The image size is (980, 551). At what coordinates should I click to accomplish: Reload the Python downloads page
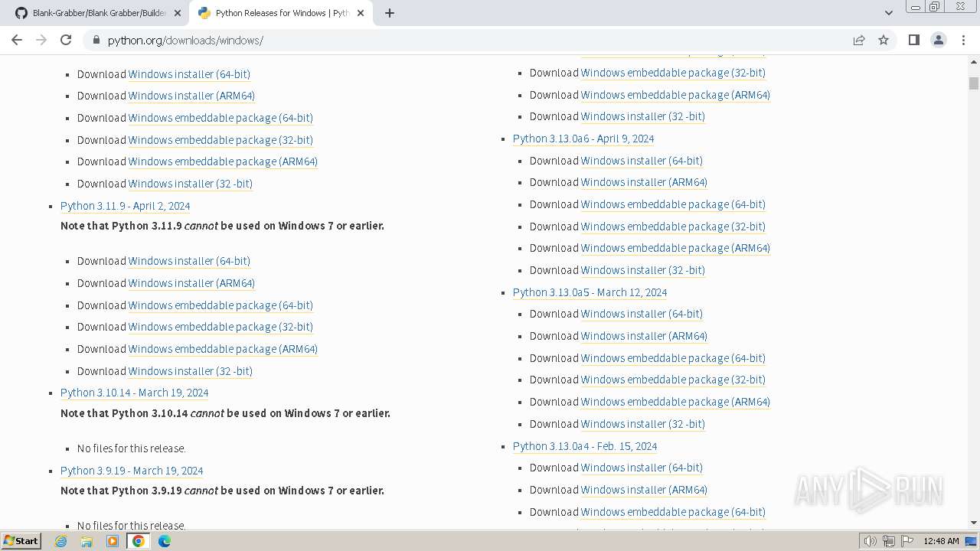66,40
